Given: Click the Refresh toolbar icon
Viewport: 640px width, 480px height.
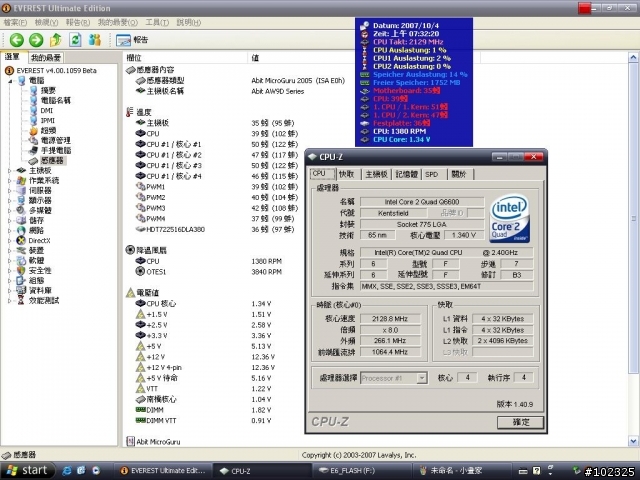Looking at the screenshot, I should coord(75,40).
